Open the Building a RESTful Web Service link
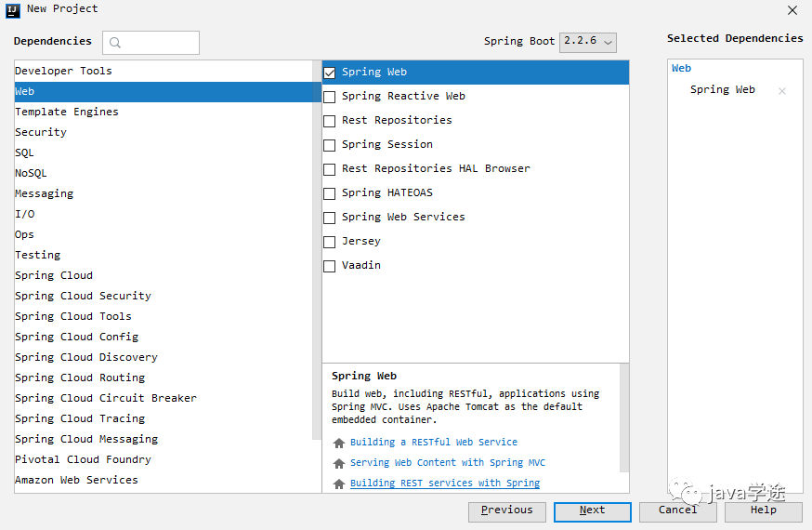 434,443
